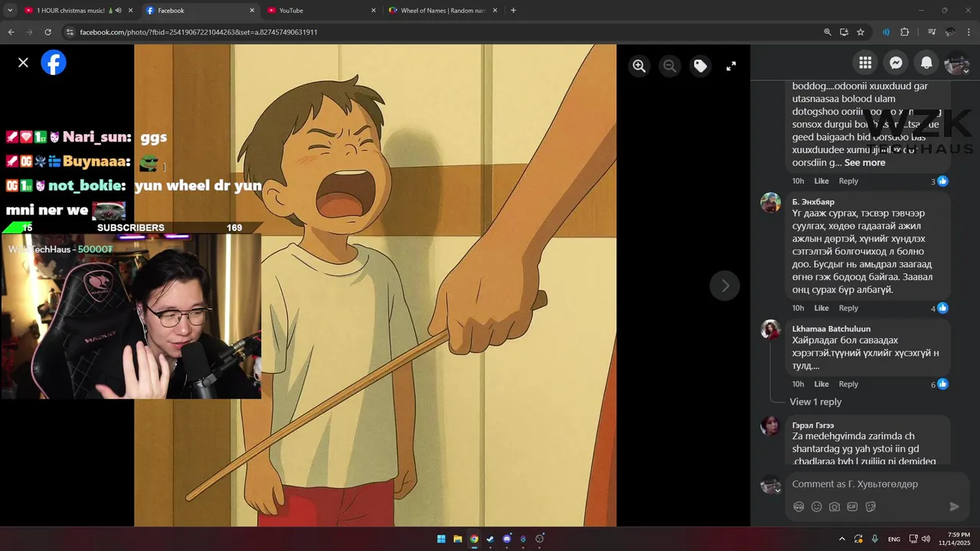
Task: Click Гэрэл Гэгээ's avatar thumbnail
Action: point(770,426)
